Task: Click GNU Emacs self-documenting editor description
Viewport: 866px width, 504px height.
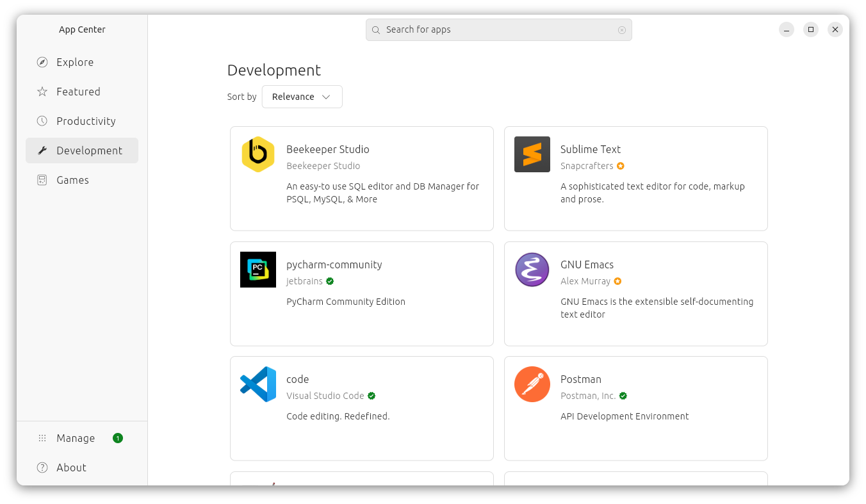Action: click(657, 308)
